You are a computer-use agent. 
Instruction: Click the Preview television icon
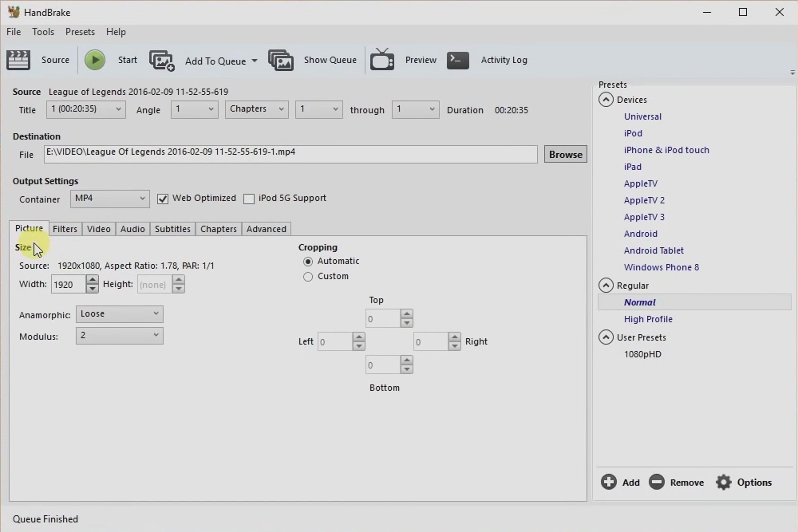[382, 60]
